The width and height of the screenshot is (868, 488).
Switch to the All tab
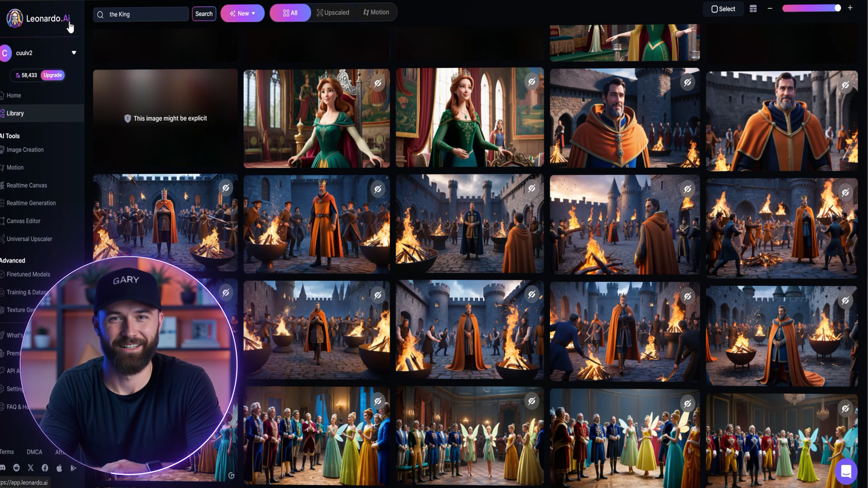point(290,13)
